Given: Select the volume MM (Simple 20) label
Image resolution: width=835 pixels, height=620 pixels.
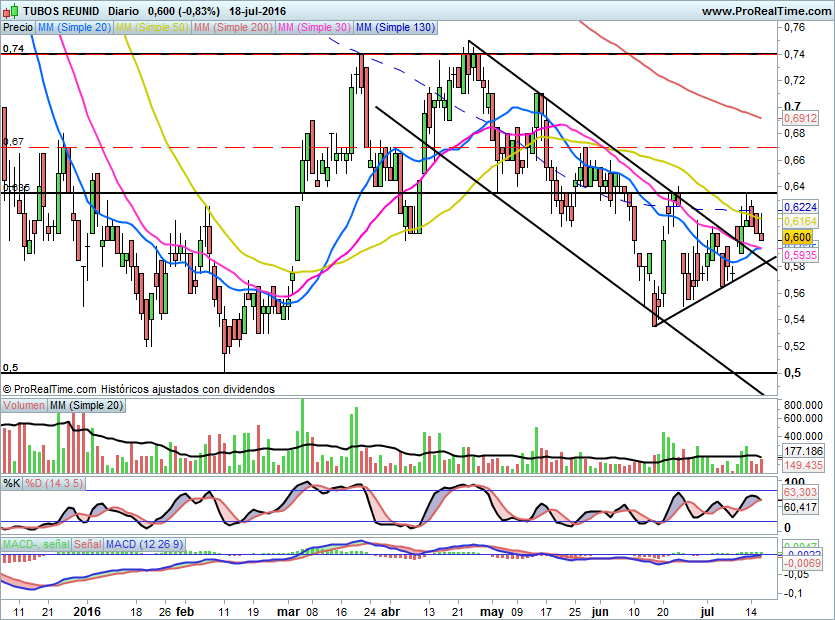Looking at the screenshot, I should pyautogui.click(x=89, y=405).
